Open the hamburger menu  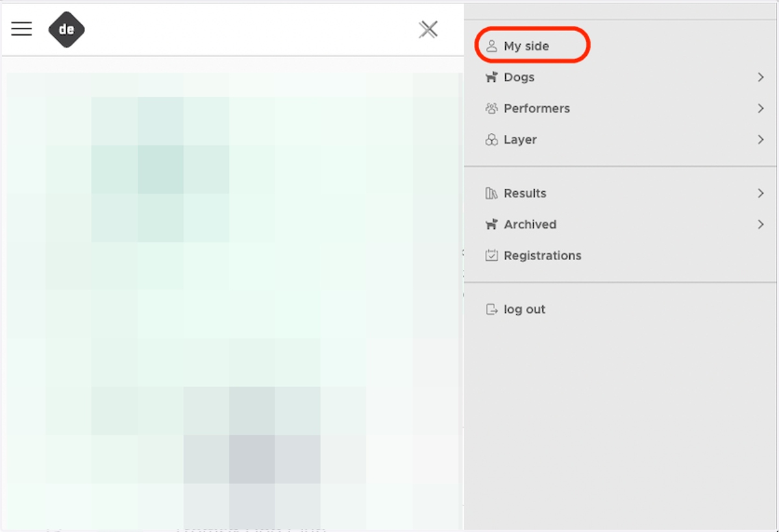(x=21, y=29)
